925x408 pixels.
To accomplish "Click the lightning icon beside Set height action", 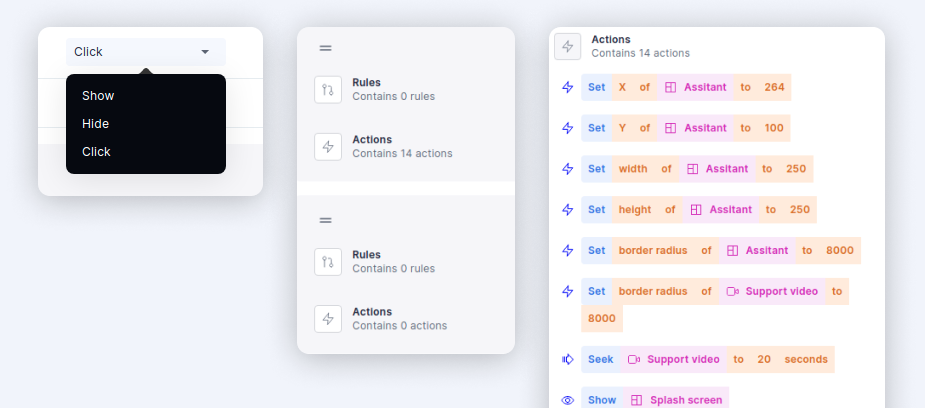I will (568, 210).
